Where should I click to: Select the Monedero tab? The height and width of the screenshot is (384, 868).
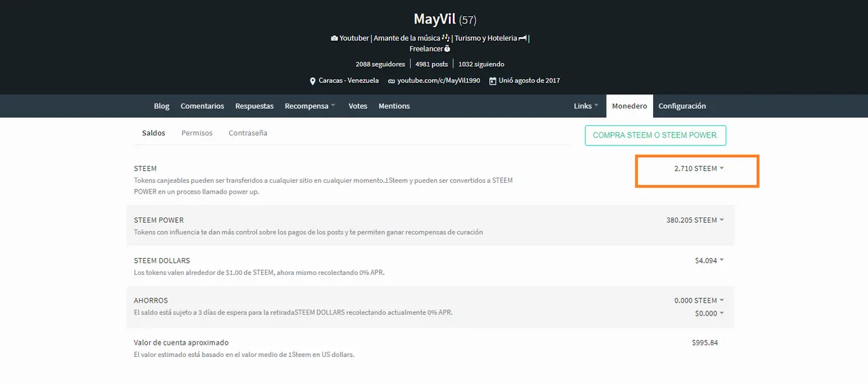point(629,106)
